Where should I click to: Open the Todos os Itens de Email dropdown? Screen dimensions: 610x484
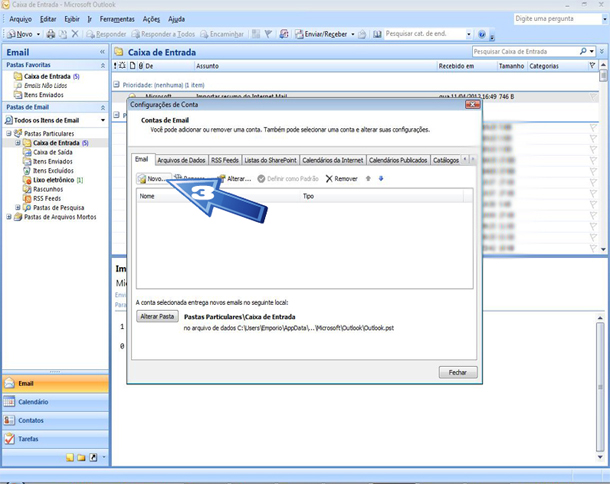click(x=103, y=120)
